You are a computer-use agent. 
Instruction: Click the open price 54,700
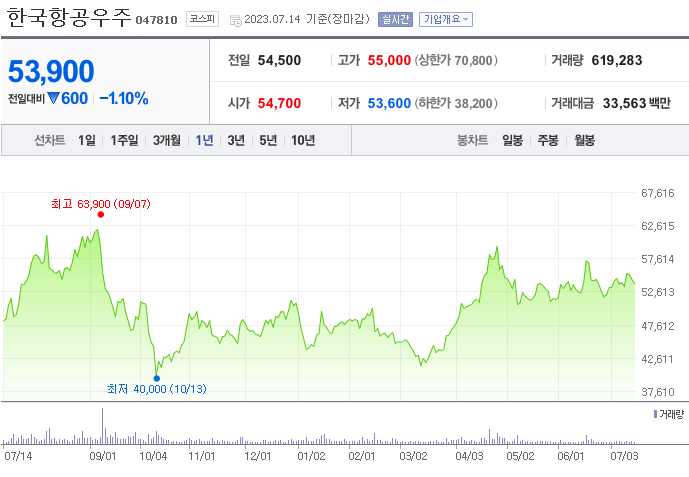(x=279, y=103)
